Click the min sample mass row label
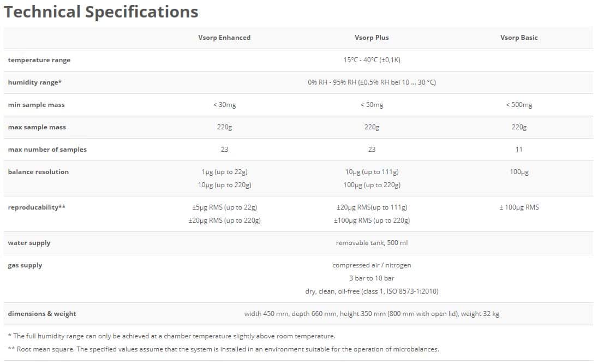This screenshot has height=364, width=598. tap(36, 105)
